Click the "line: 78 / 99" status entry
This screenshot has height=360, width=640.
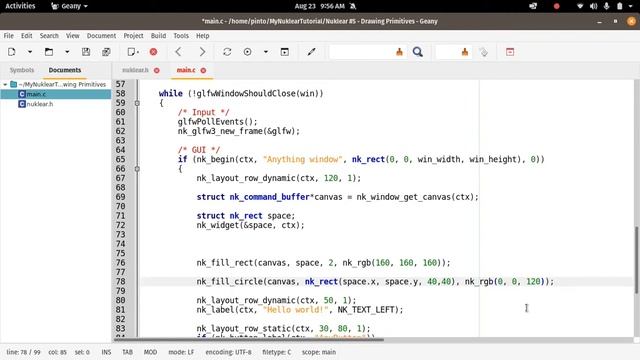pyautogui.click(x=23, y=352)
